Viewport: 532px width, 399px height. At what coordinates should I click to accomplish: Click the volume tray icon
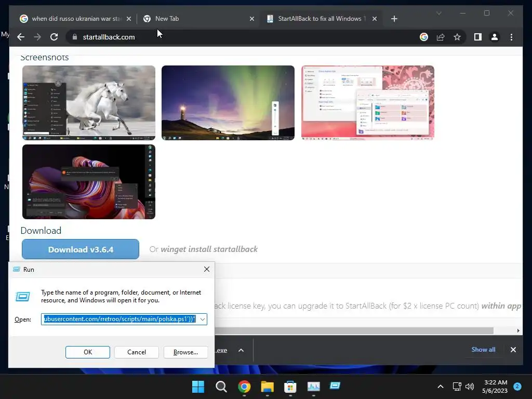point(470,386)
